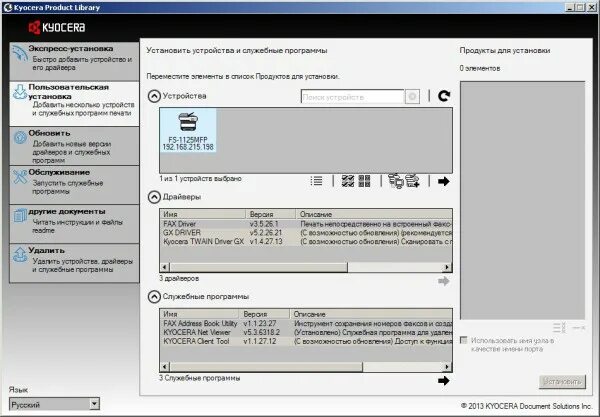Viewport: 600px width, 417px height.
Task: Select FAX Address Book Utility row
Action: point(306,324)
